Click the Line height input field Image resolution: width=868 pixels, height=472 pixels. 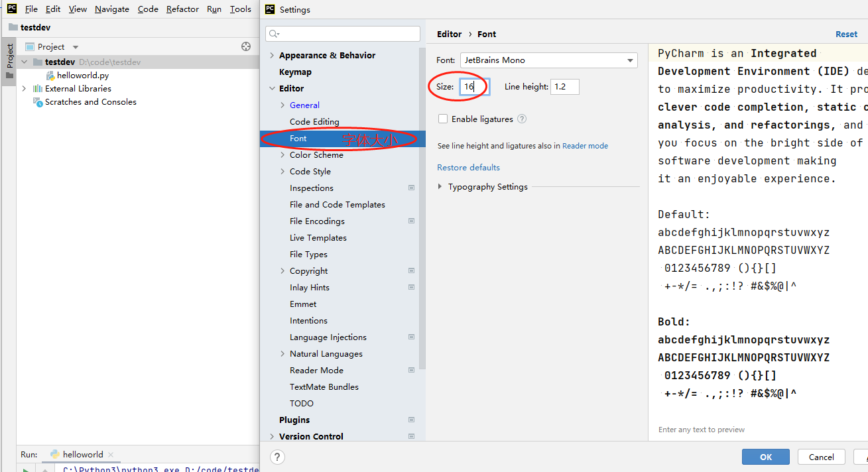565,87
